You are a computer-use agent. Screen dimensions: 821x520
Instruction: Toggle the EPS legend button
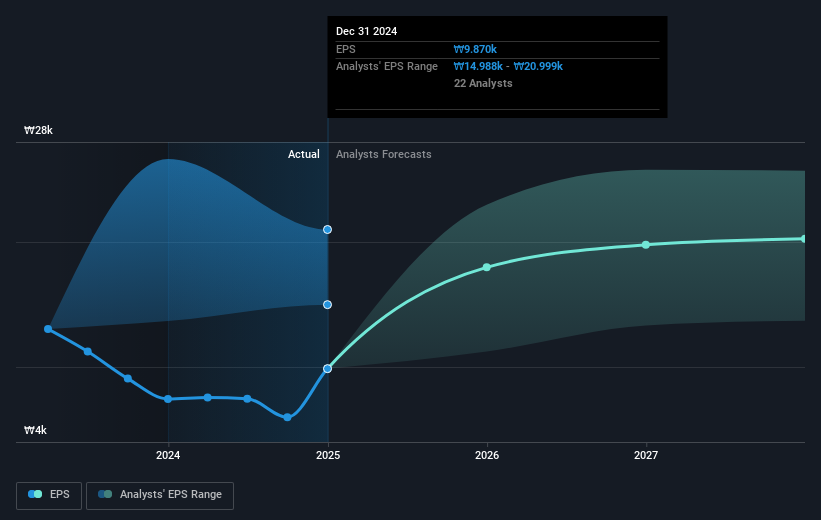[x=49, y=495]
